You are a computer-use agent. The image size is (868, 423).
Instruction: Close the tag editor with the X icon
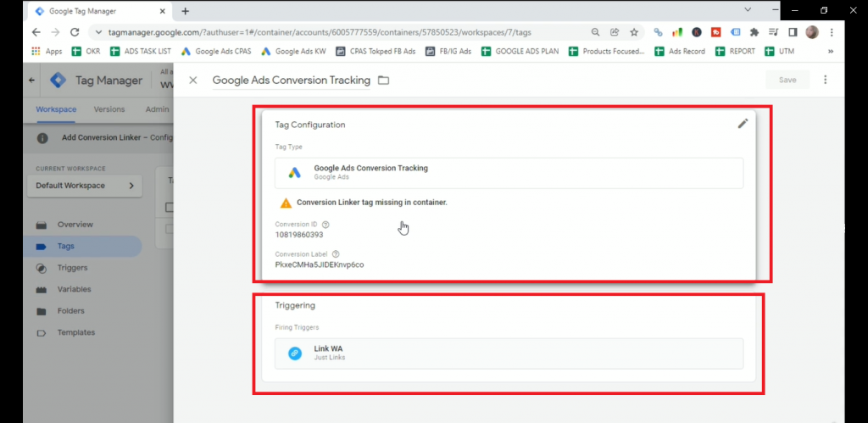[x=193, y=81]
